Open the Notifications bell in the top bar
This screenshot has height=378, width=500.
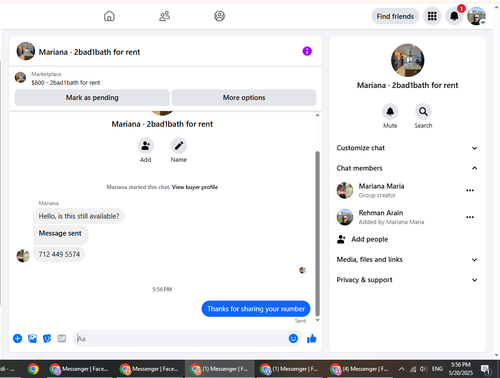[x=454, y=16]
